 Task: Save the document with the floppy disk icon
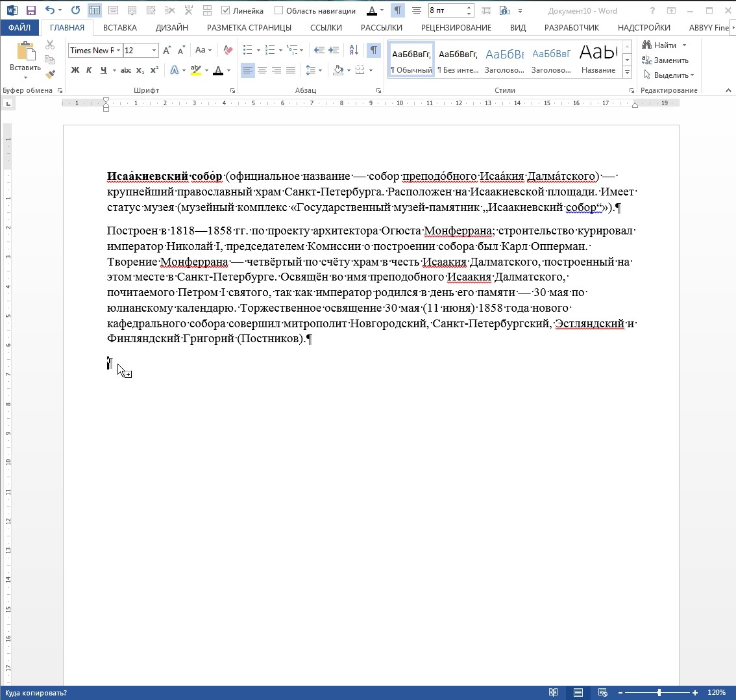[31, 10]
